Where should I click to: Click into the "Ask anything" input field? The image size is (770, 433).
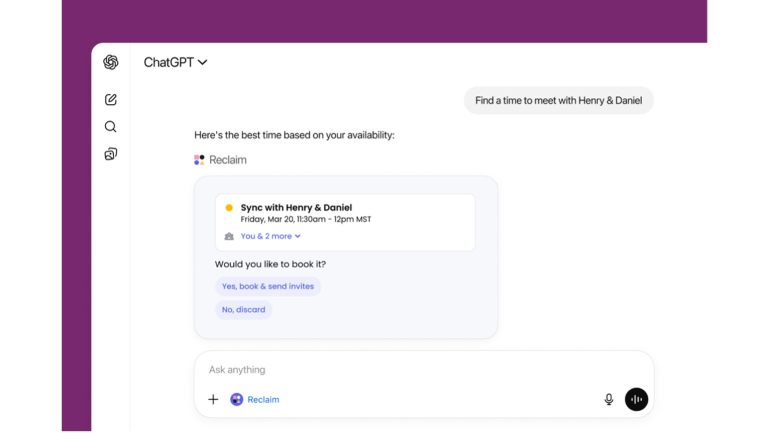click(400, 370)
